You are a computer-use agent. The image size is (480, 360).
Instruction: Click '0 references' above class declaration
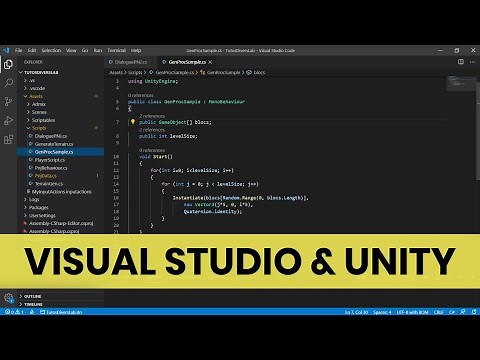point(141,95)
